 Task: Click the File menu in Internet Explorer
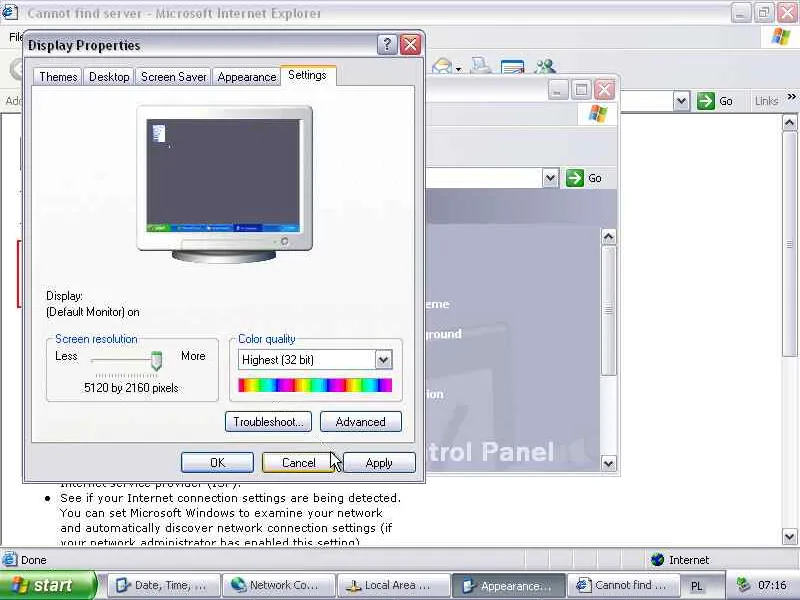tap(15, 37)
